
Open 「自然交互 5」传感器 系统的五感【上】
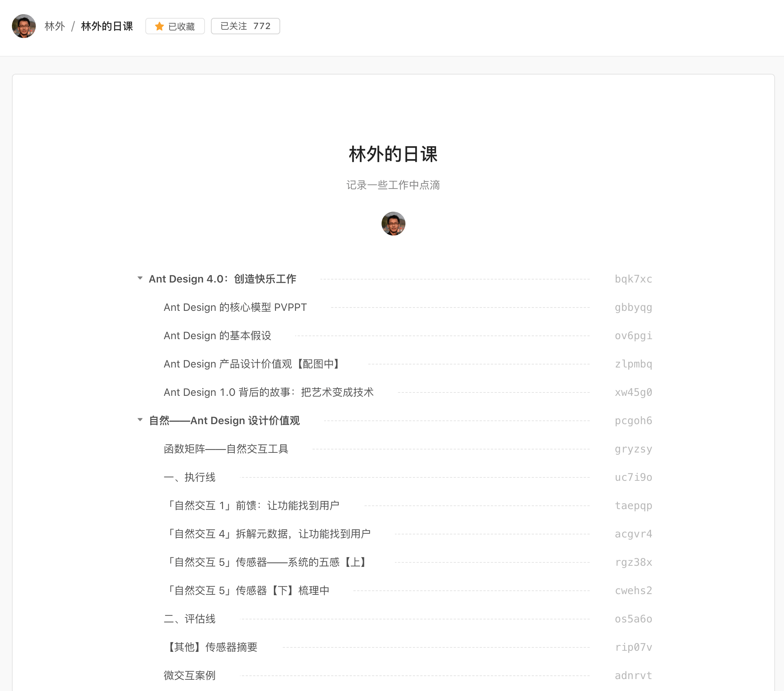tap(267, 562)
